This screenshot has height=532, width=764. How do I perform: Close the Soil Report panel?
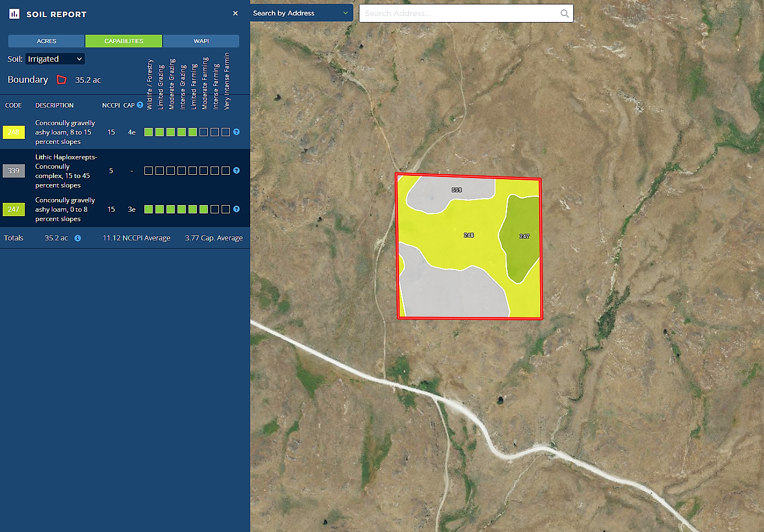point(235,13)
